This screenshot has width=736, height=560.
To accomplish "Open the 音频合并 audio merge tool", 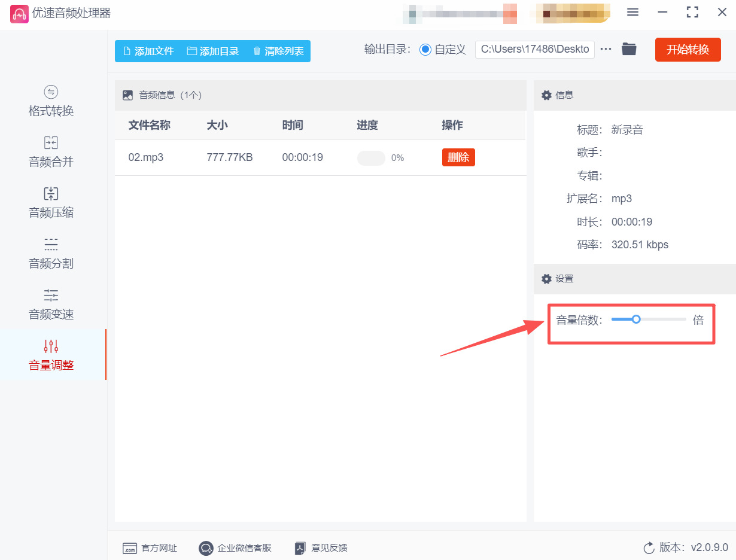I will [x=51, y=153].
